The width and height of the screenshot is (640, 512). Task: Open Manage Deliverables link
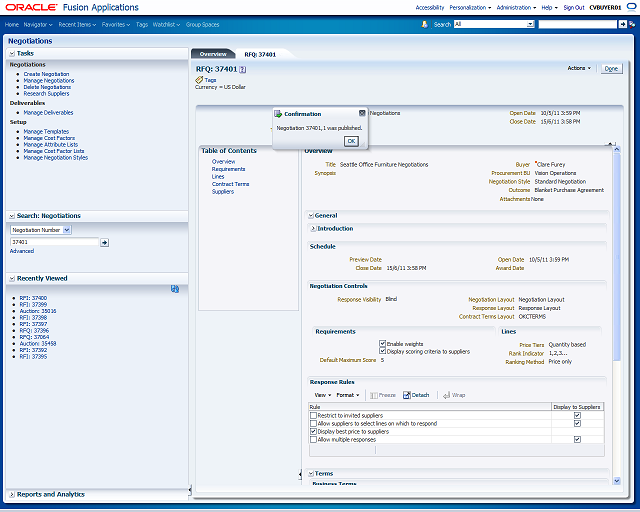pyautogui.click(x=48, y=112)
